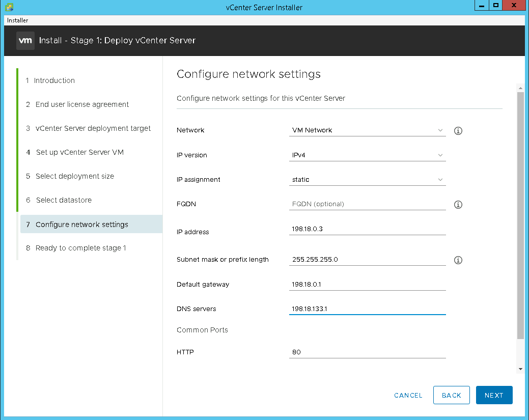Click the VMware vm logo in header
The height and width of the screenshot is (420, 529).
(x=25, y=41)
